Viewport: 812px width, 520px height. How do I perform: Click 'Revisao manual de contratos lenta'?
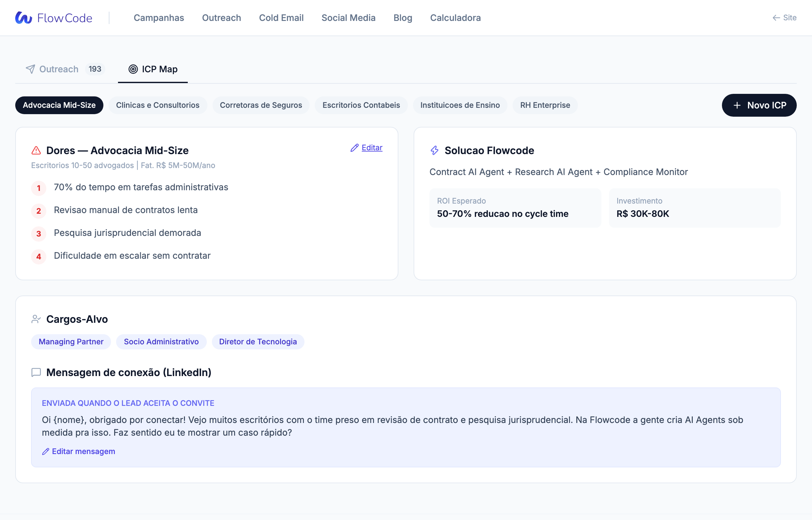126,210
